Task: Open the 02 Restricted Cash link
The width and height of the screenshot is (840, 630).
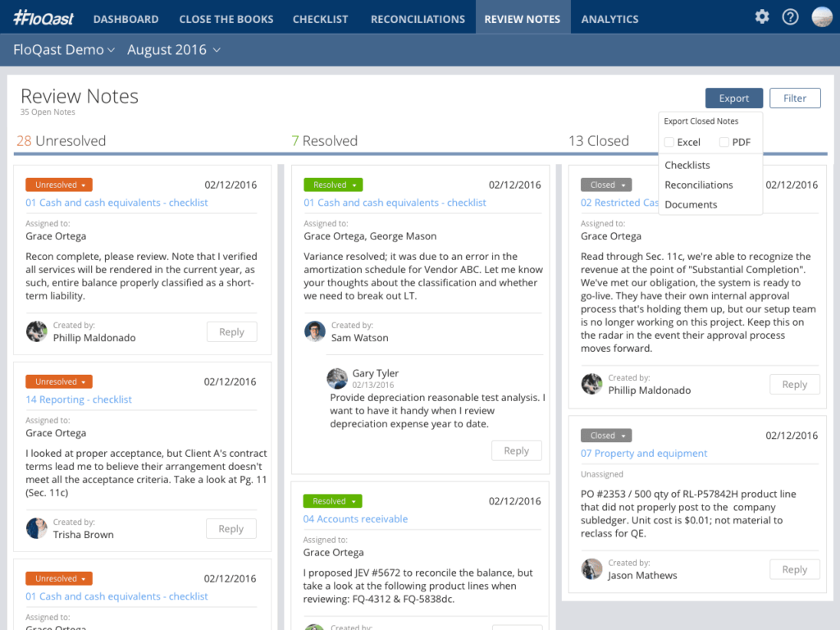Action: point(620,203)
